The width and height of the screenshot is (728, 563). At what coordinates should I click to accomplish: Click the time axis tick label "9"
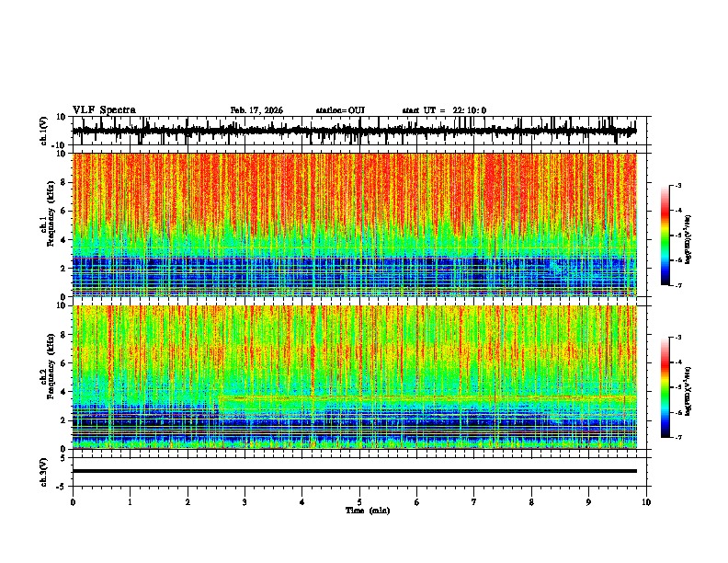[588, 502]
